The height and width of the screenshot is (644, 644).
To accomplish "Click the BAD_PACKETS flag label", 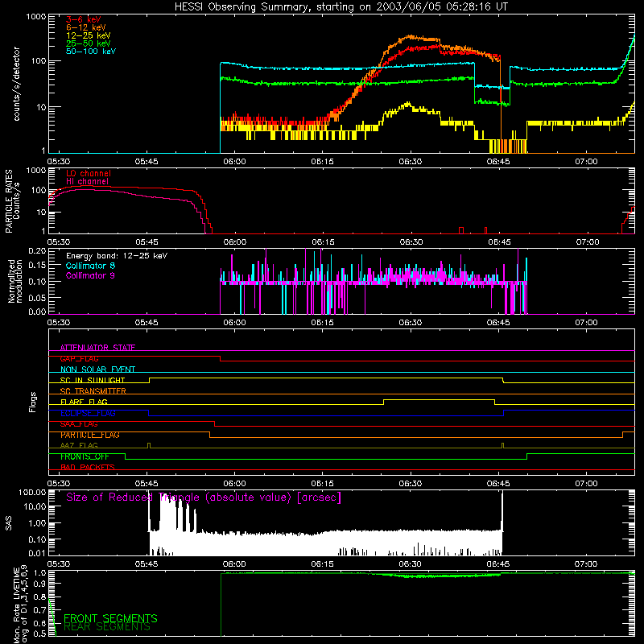I will coord(88,468).
